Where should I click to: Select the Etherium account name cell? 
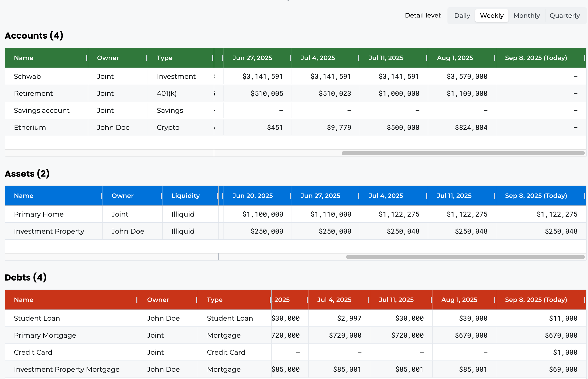pos(30,127)
